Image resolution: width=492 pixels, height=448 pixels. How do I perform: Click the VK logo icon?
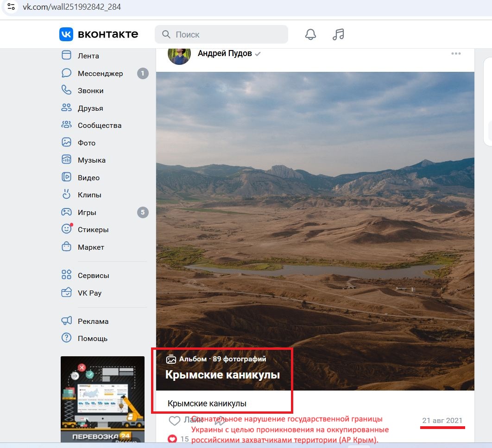pos(66,34)
